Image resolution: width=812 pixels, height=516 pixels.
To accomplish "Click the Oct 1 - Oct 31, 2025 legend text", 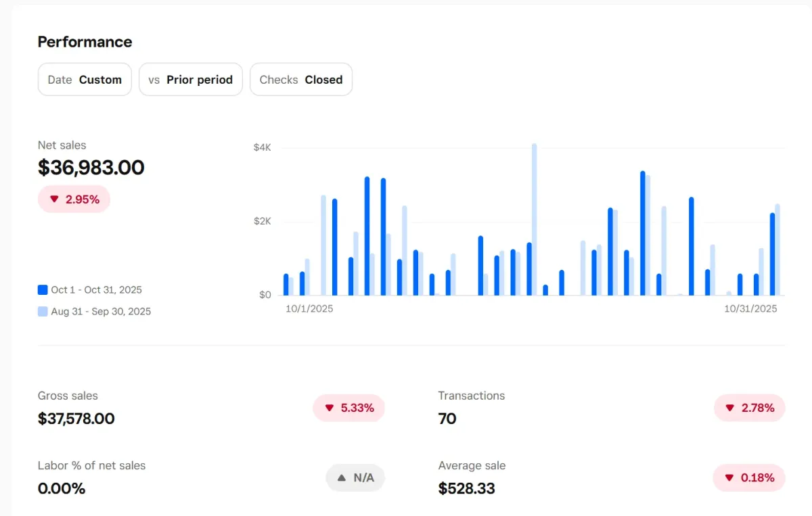I will [97, 289].
